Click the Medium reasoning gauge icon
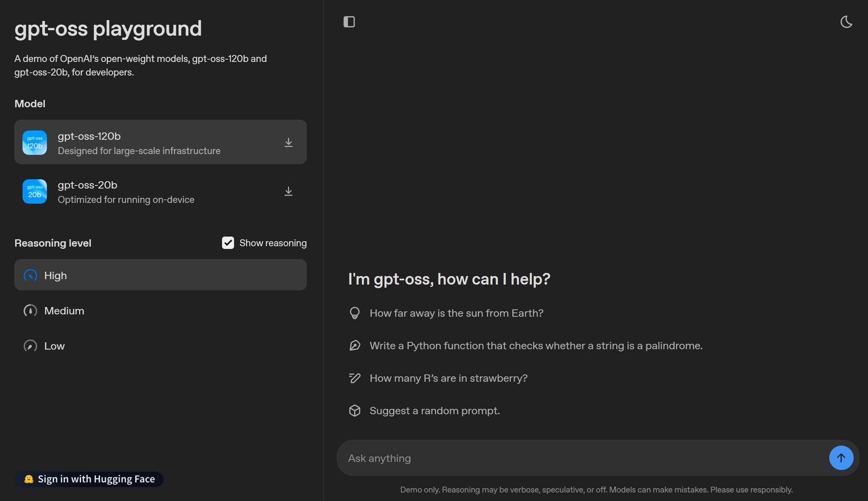Screen dimensions: 868x501 pyautogui.click(x=30, y=311)
